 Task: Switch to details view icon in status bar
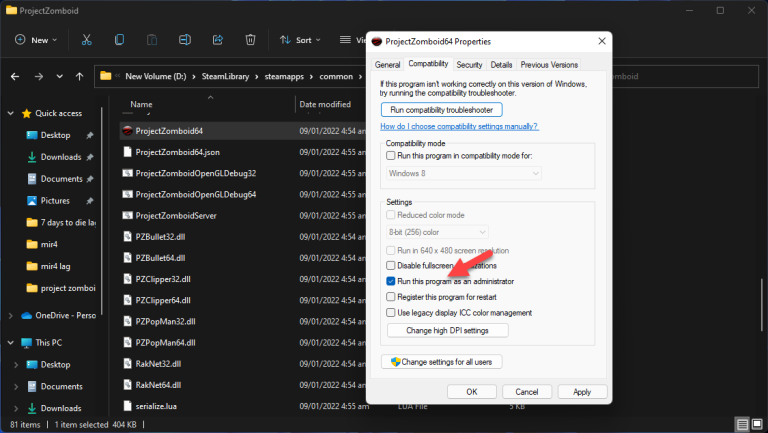[x=743, y=424]
